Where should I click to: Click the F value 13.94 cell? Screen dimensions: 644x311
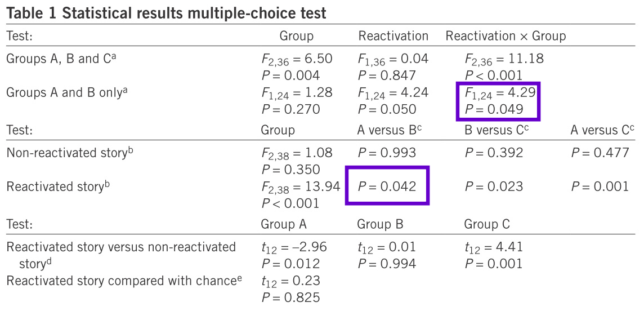(300, 186)
